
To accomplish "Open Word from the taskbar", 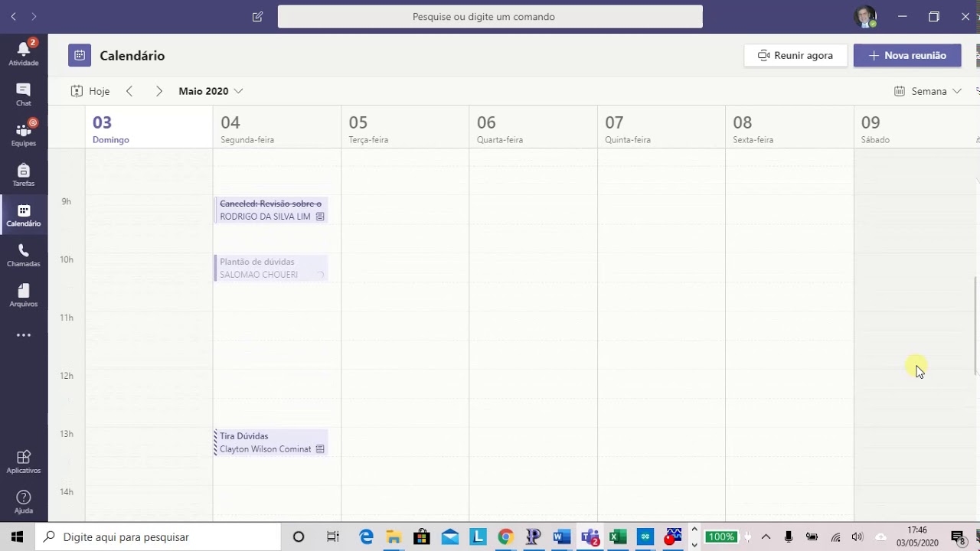I will point(561,537).
